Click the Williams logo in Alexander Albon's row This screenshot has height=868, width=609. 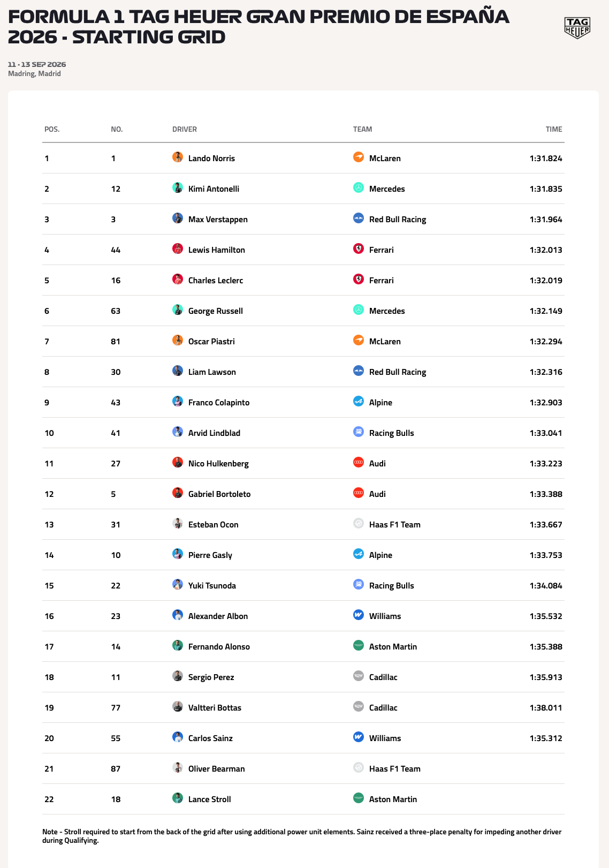click(x=359, y=615)
